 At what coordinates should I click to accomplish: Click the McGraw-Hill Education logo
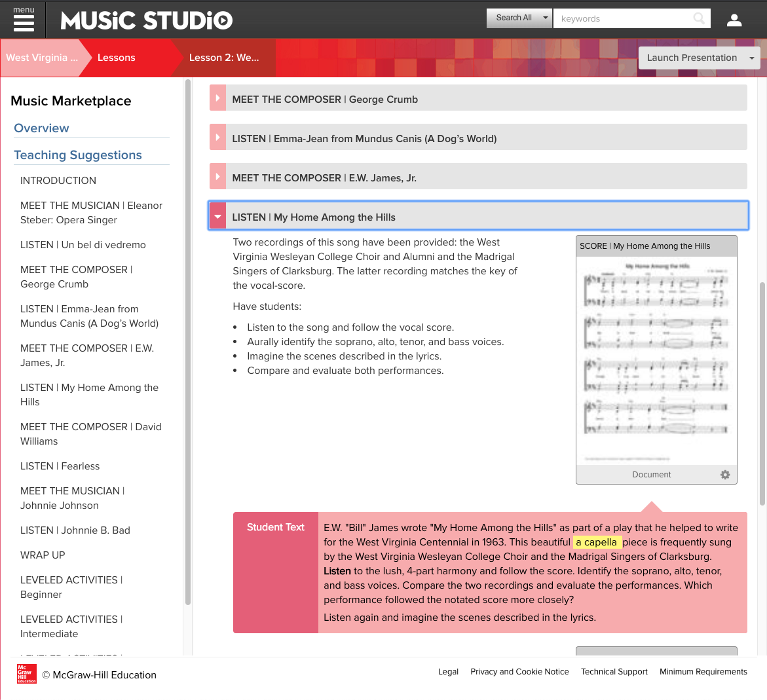click(x=27, y=674)
